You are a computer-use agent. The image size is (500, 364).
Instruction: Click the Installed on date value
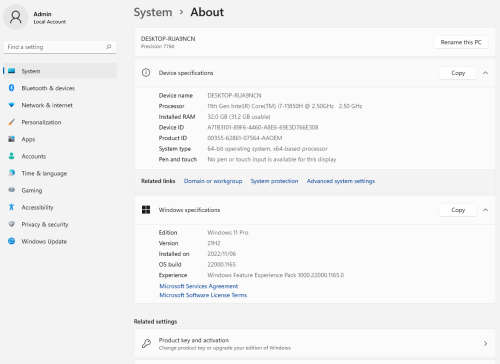pyautogui.click(x=221, y=254)
